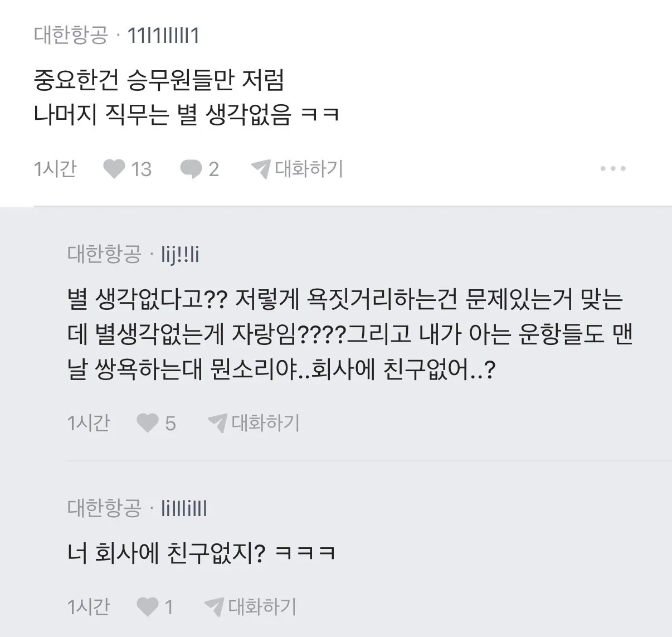
Task: Tap the 대한항공 company label on top comment
Action: [71, 36]
